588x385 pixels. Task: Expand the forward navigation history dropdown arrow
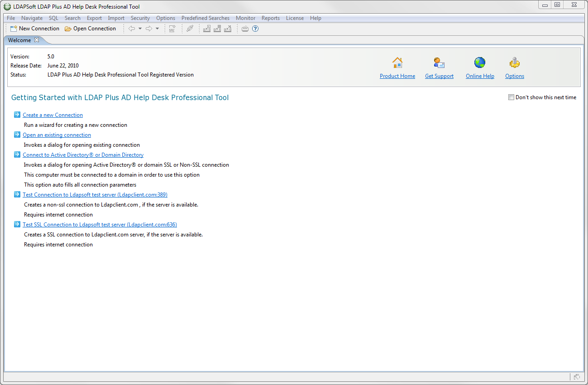coord(157,29)
